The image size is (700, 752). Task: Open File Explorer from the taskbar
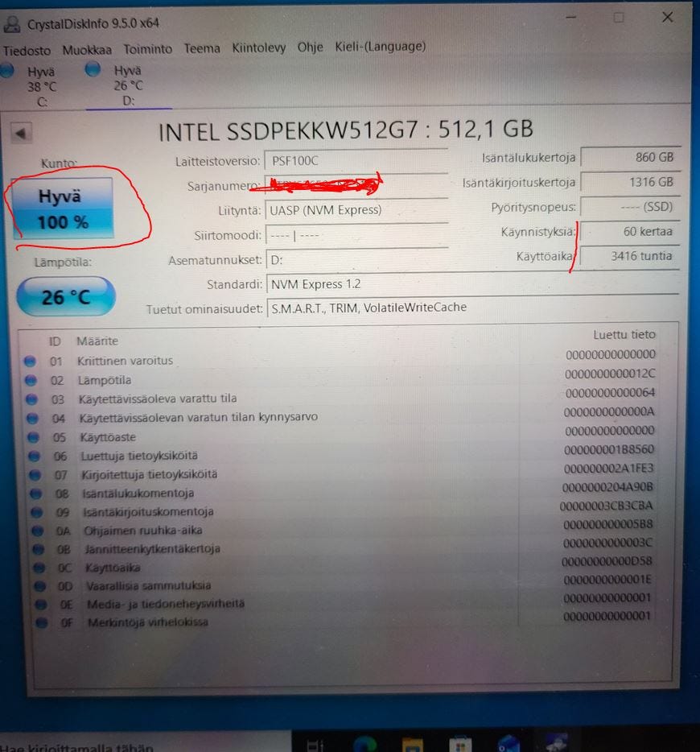pos(413,744)
